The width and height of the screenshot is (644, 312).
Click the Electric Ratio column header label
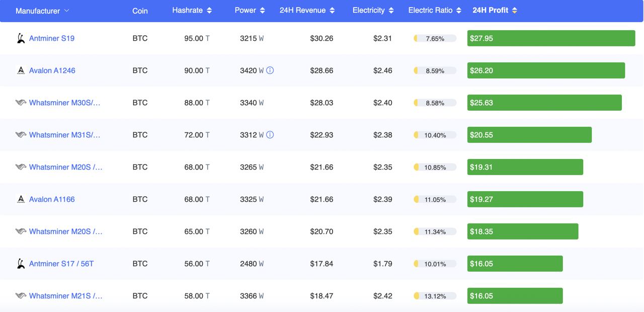[430, 10]
